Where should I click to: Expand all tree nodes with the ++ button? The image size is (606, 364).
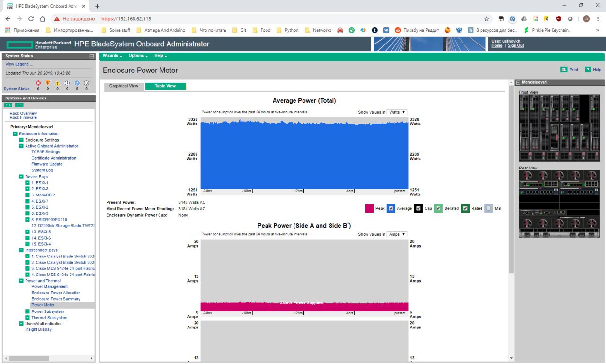8,105
